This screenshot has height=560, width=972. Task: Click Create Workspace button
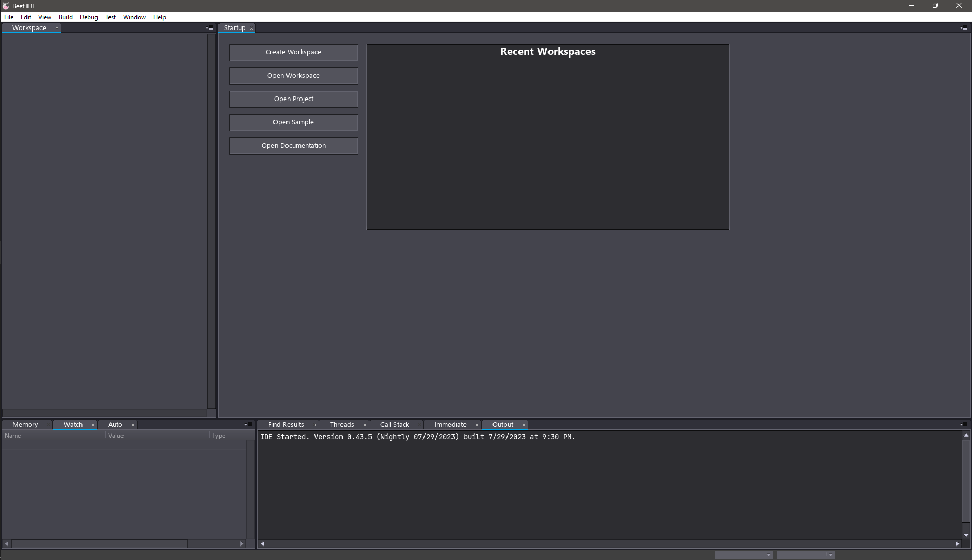point(294,52)
